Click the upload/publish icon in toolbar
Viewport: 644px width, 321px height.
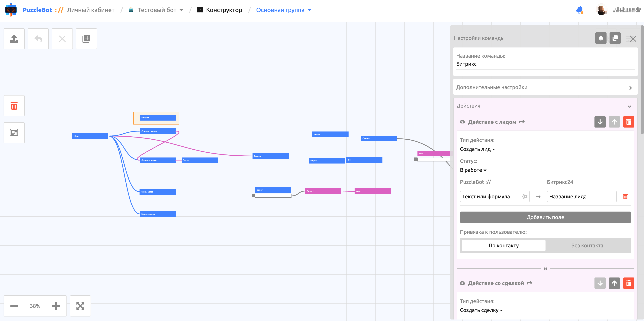14,39
